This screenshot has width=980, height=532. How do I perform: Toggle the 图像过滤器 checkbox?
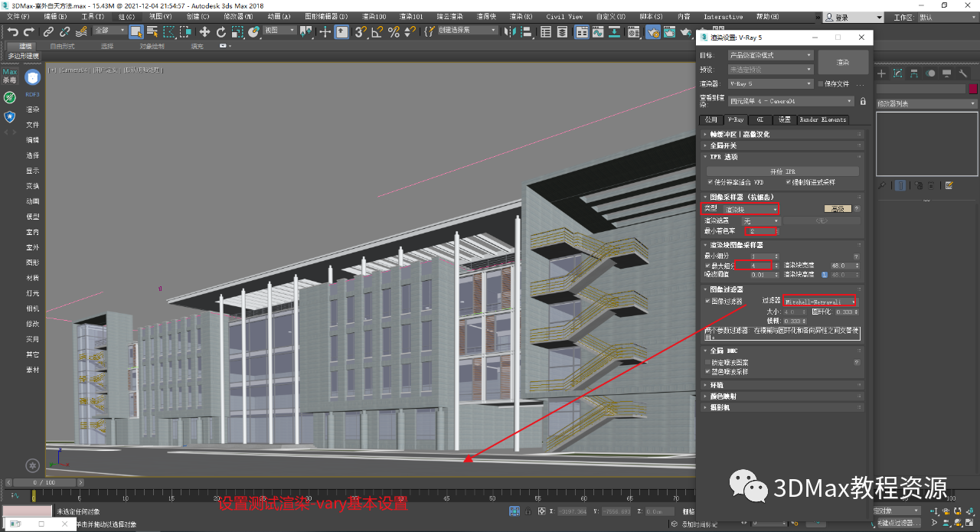pos(707,301)
